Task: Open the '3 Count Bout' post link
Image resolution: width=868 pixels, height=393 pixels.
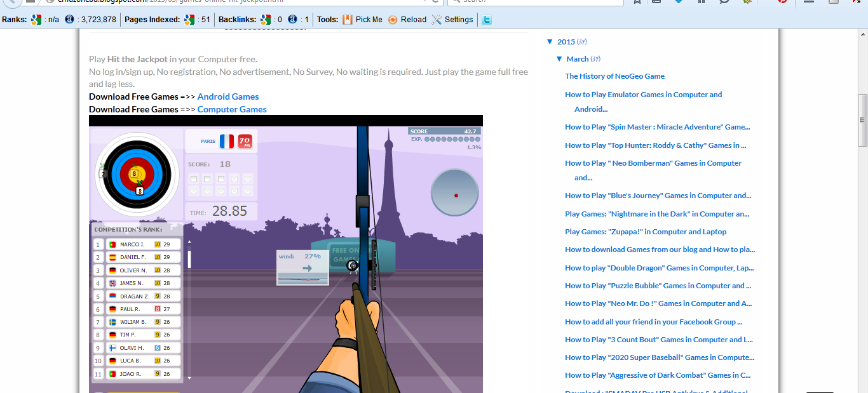Action: pyautogui.click(x=659, y=340)
